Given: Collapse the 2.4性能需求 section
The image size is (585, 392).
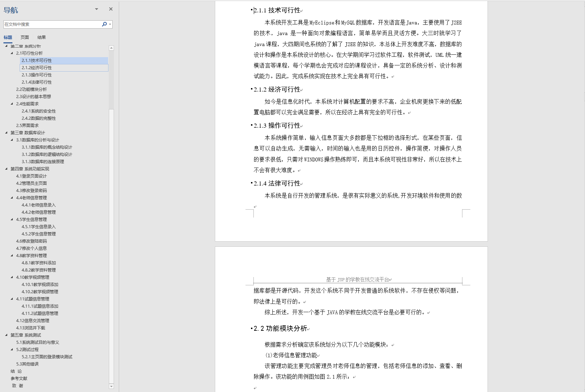Looking at the screenshot, I should point(11,104).
